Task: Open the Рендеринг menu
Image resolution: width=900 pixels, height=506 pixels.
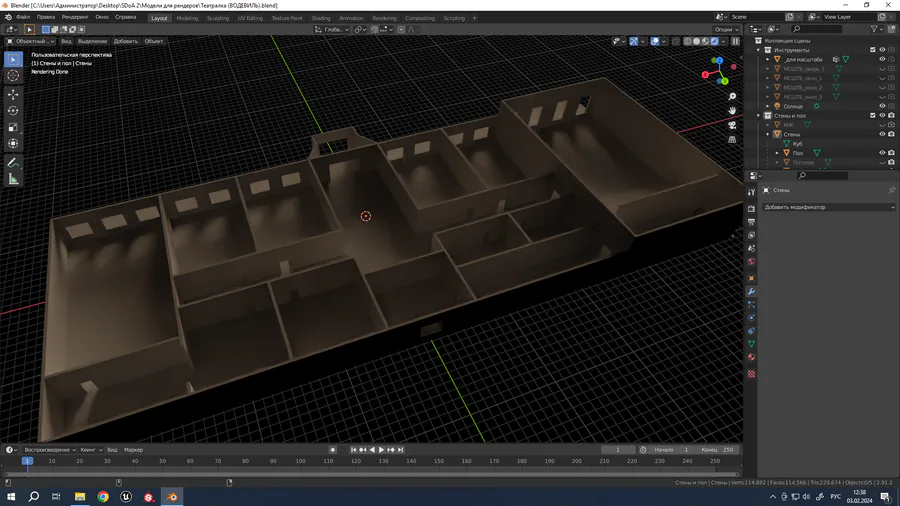Action: pos(75,17)
